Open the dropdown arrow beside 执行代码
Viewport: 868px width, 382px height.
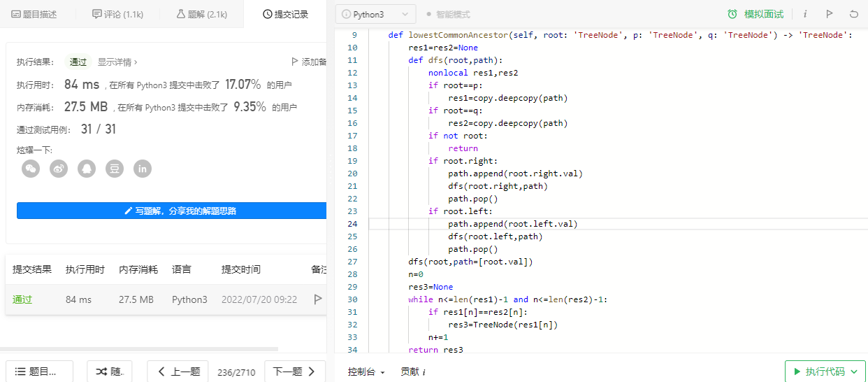853,372
